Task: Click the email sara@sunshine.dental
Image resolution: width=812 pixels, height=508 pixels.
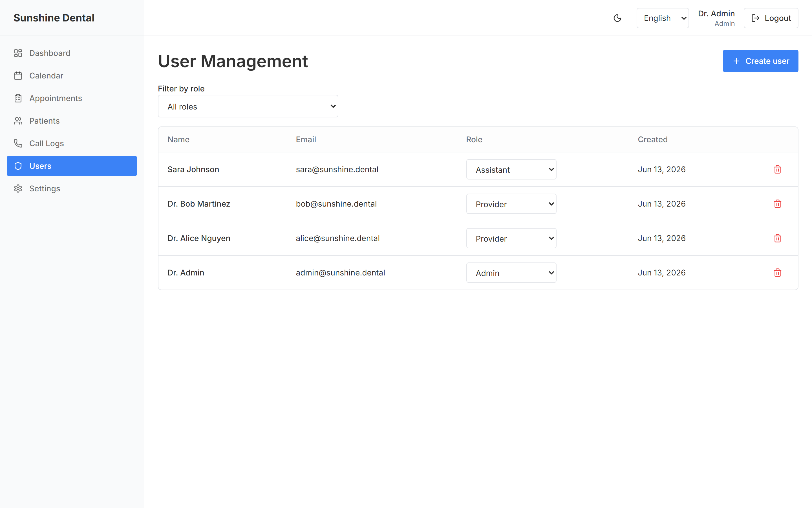Action: [x=337, y=169]
